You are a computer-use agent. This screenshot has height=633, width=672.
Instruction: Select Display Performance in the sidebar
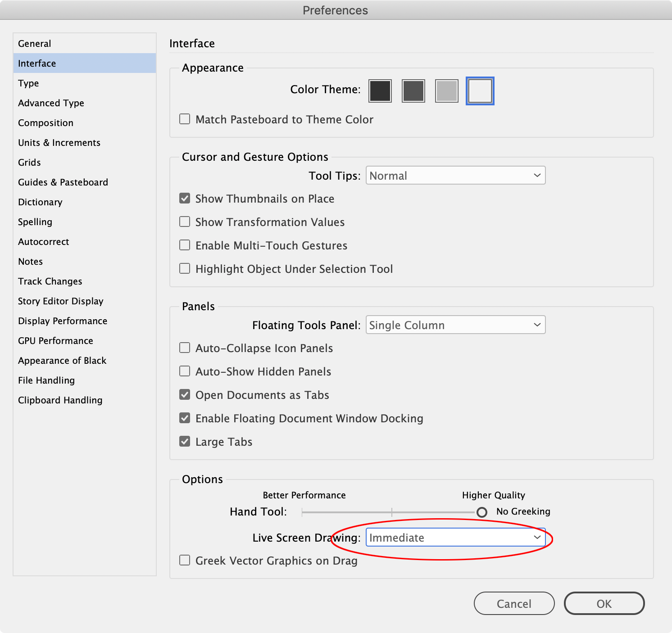click(63, 321)
